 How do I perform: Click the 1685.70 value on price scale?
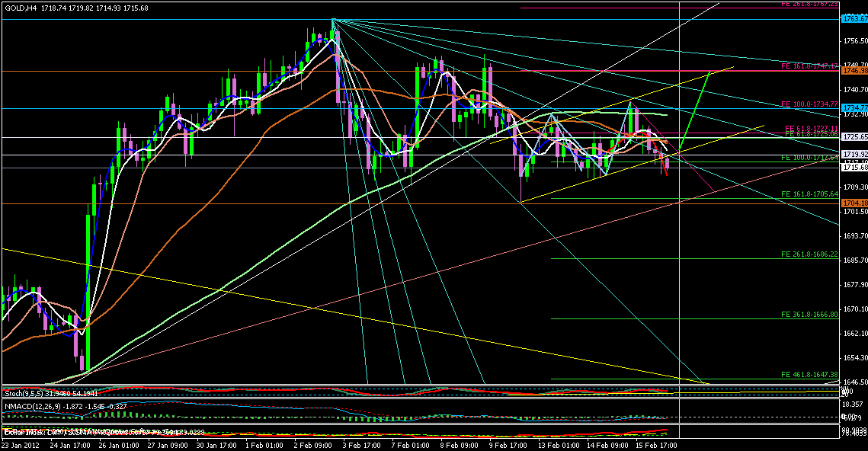click(854, 260)
